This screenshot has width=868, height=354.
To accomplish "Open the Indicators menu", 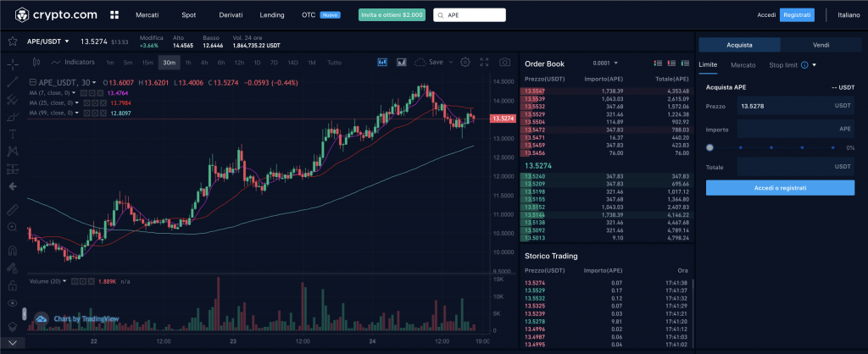I will [73, 62].
